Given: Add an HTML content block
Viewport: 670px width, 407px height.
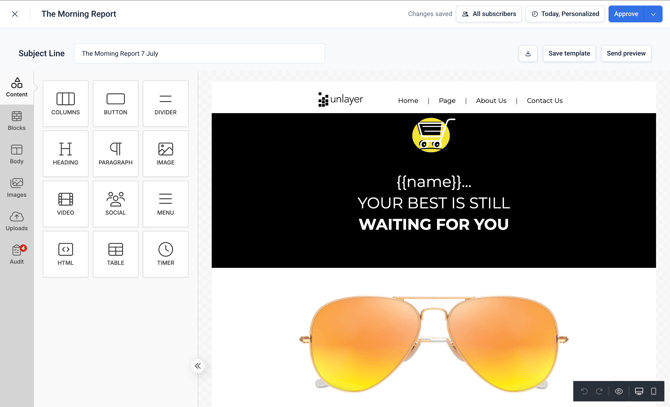Looking at the screenshot, I should (65, 254).
